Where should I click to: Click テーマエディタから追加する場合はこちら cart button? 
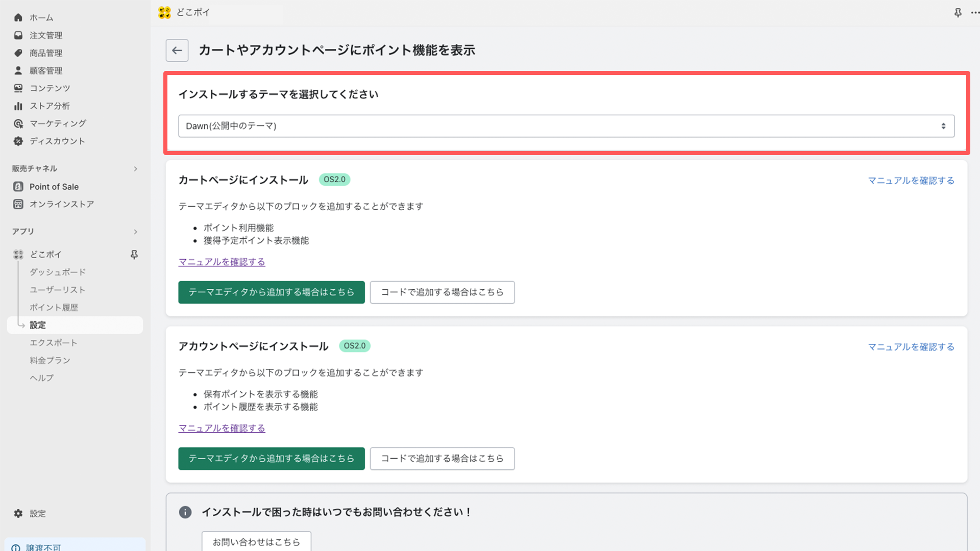point(271,292)
